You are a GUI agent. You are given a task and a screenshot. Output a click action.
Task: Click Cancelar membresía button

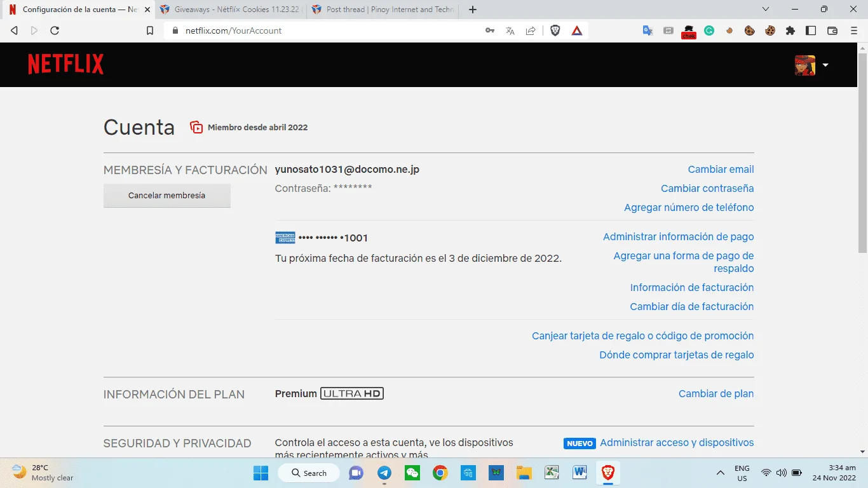tap(167, 196)
